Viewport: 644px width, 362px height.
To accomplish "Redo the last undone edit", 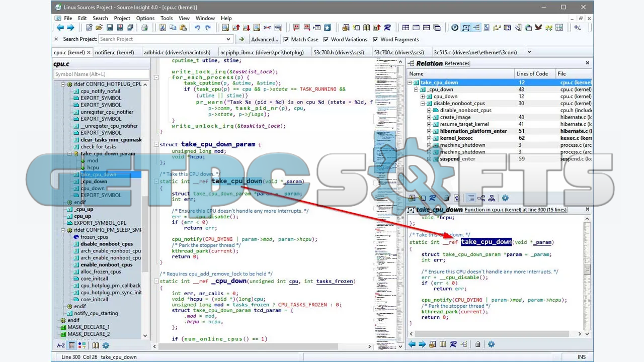I will tap(207, 28).
